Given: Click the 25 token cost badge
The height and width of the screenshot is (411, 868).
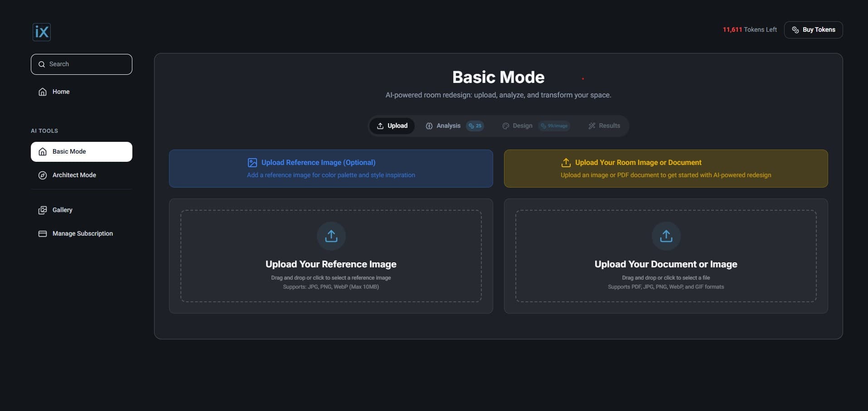Looking at the screenshot, I should (x=475, y=126).
